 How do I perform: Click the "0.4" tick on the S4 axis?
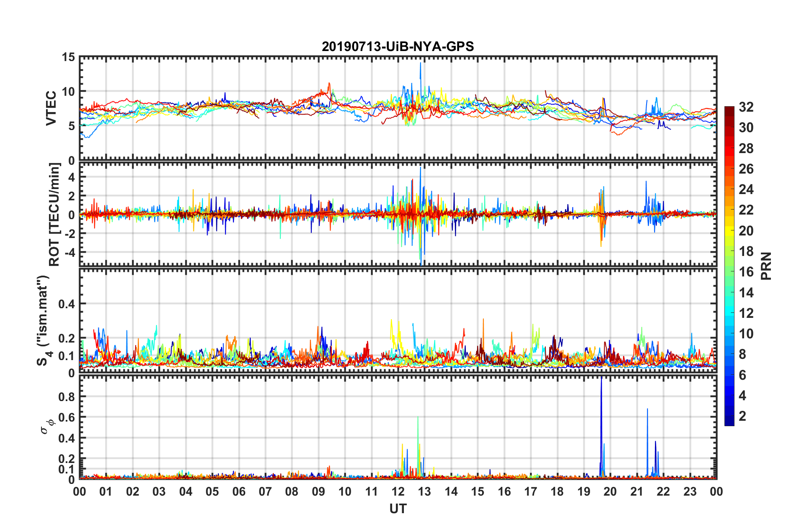point(67,304)
